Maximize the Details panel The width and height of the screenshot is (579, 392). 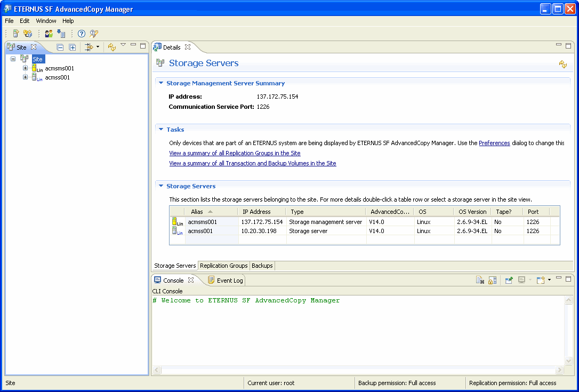tap(568, 45)
